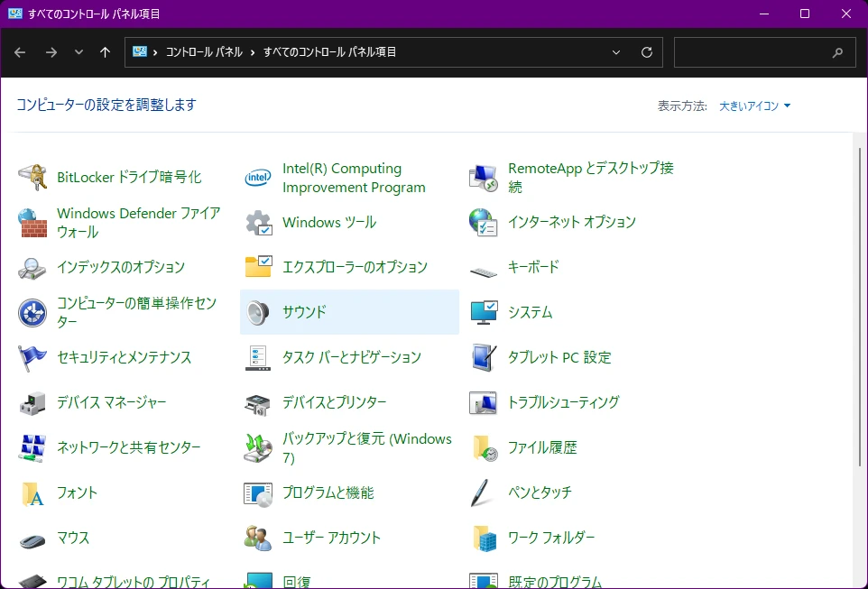
Task: Open the recent locations dropdown arrow
Action: (x=78, y=52)
